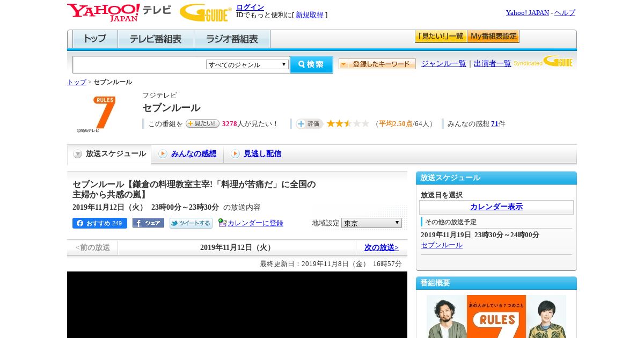The width and height of the screenshot is (644, 338).
Task: Click the black video player area
Action: tap(237, 305)
